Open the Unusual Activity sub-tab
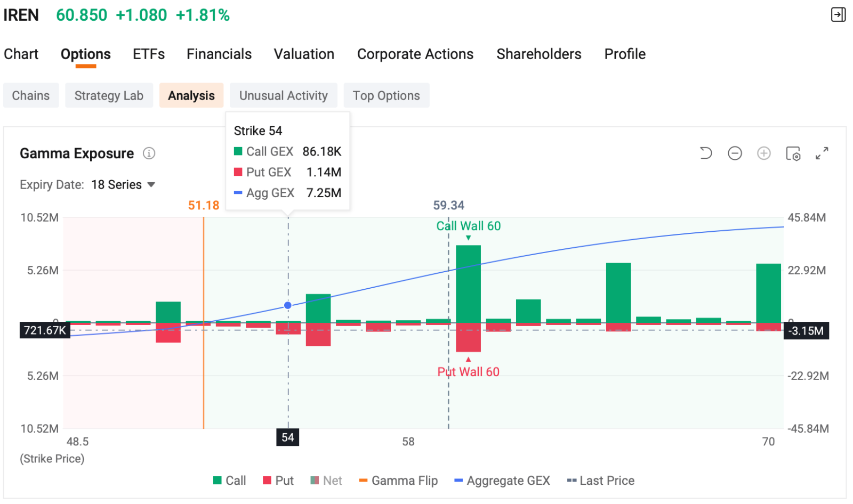Image resolution: width=853 pixels, height=504 pixels. pyautogui.click(x=284, y=95)
